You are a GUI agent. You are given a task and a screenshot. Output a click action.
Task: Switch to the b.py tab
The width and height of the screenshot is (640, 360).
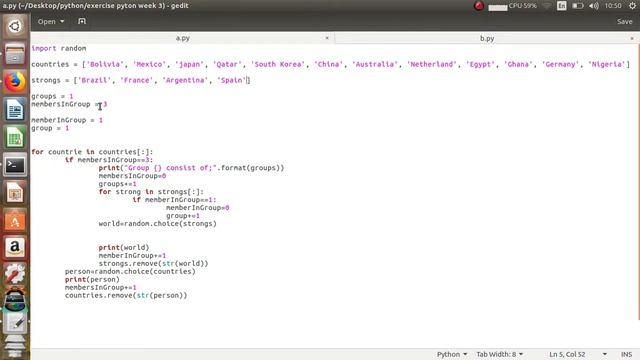(487, 38)
